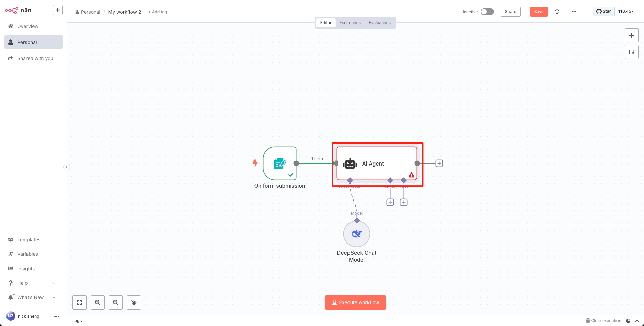Click the AI Agent output handle
Viewport: 644px width, 326px height.
coord(417,164)
